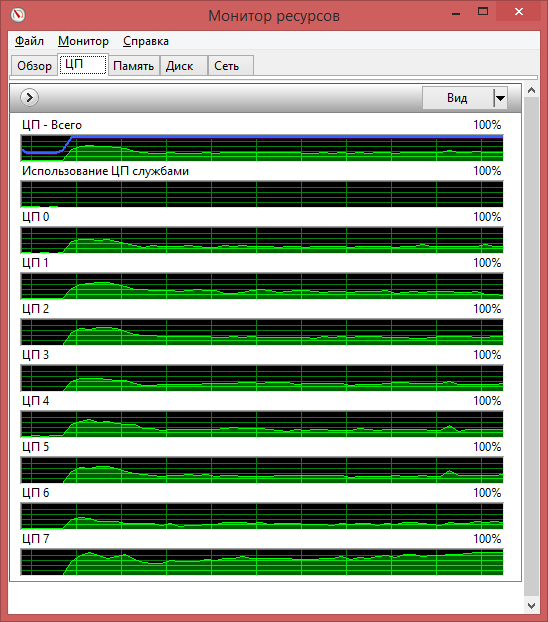Image resolution: width=548 pixels, height=622 pixels.
Task: Click the Использование ЦП службами graph
Action: tap(262, 194)
